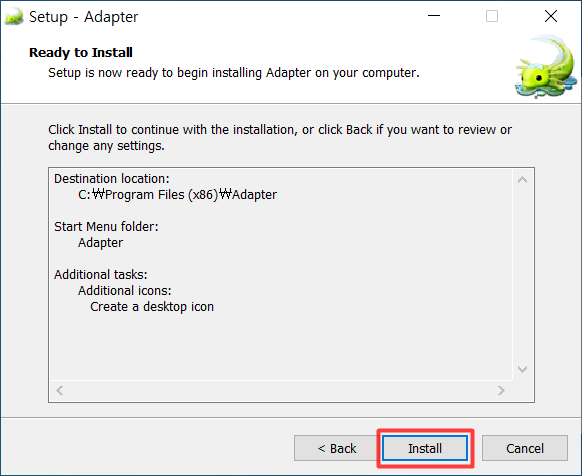This screenshot has height=476, width=582.
Task: Click the summary box scroll up arrow
Action: (x=523, y=180)
